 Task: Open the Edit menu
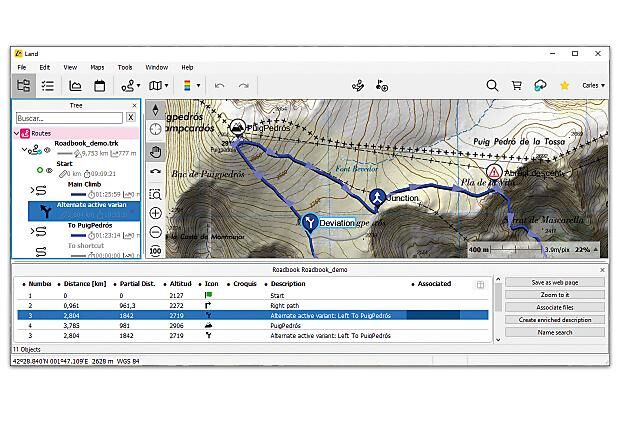coord(45,67)
